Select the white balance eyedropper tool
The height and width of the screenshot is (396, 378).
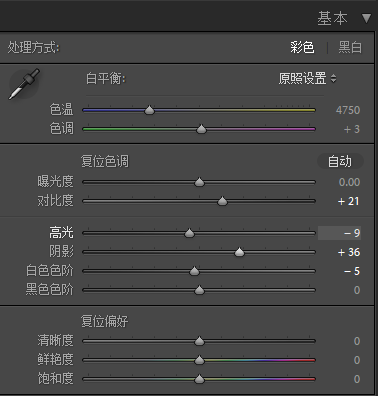click(24, 84)
